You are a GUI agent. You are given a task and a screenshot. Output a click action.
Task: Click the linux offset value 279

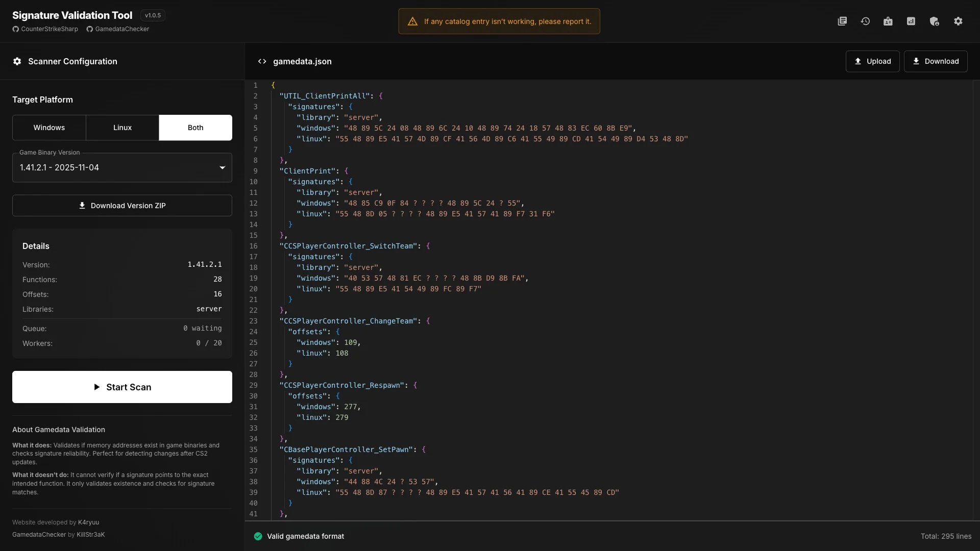[x=342, y=417]
